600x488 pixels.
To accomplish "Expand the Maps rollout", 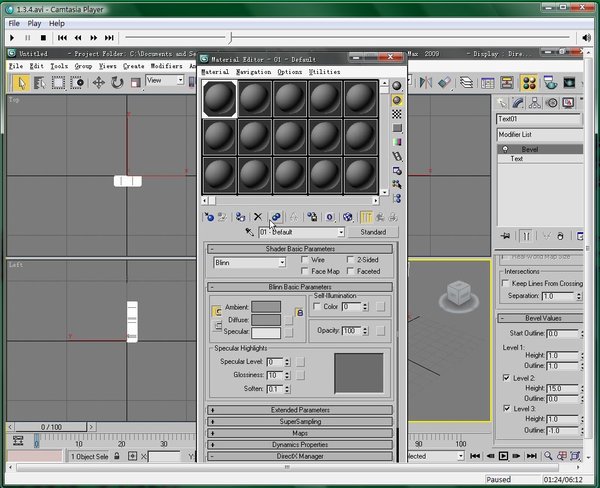I will (300, 433).
